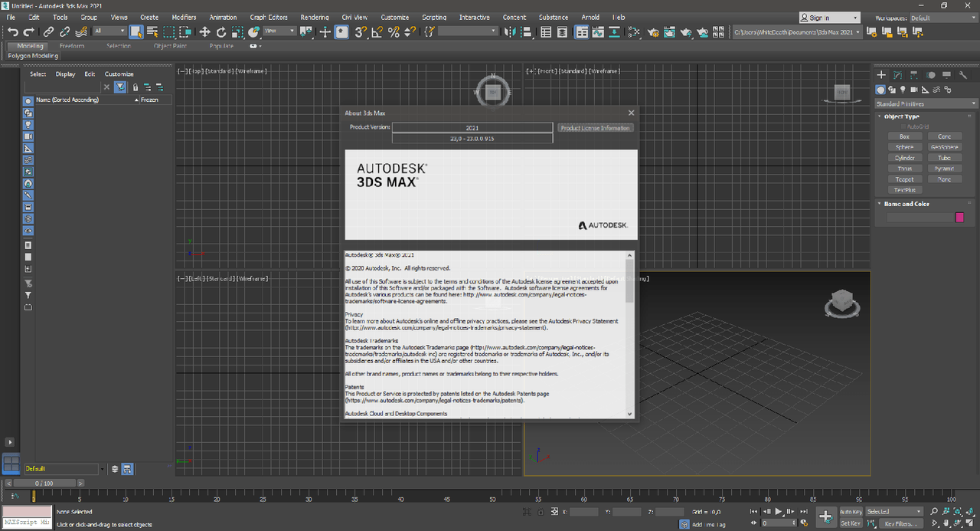Open the selection filter All dropdown

[x=110, y=31]
